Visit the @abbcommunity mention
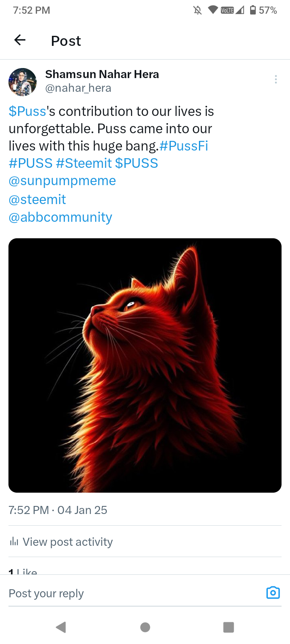The height and width of the screenshot is (644, 290). tap(60, 217)
